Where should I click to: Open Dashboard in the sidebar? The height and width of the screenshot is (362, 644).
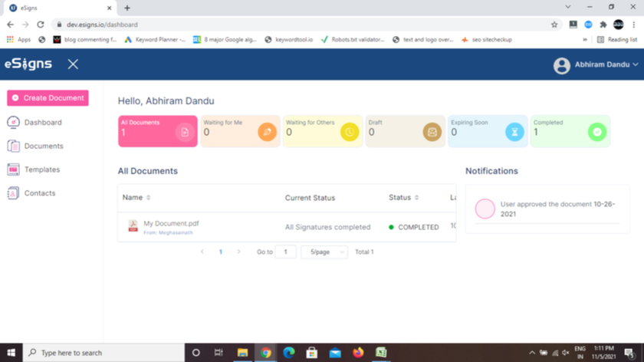43,123
